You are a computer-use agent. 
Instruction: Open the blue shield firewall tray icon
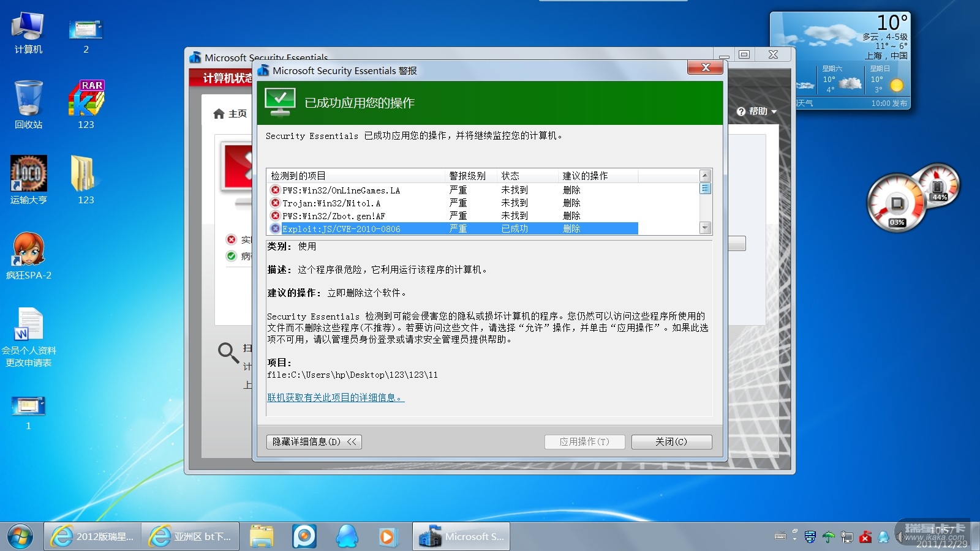(810, 537)
